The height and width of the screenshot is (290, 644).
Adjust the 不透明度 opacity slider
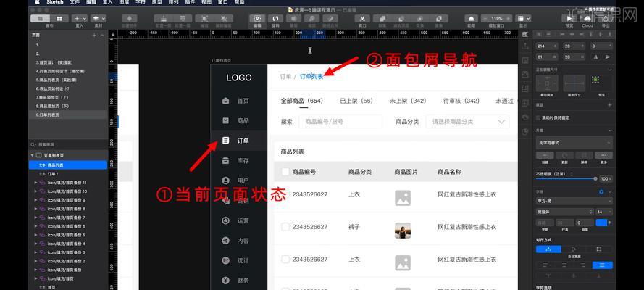(566, 178)
